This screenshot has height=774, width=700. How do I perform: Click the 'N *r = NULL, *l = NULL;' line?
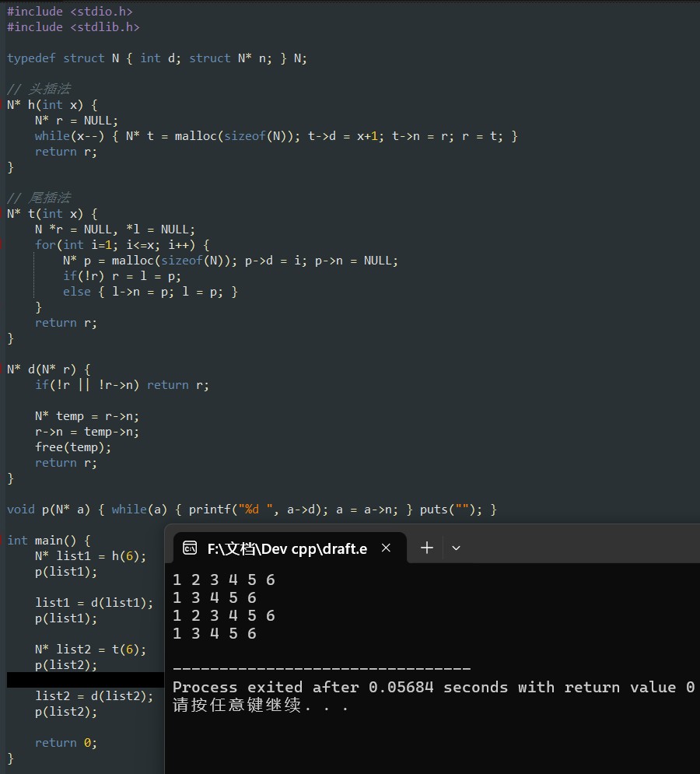click(x=115, y=229)
